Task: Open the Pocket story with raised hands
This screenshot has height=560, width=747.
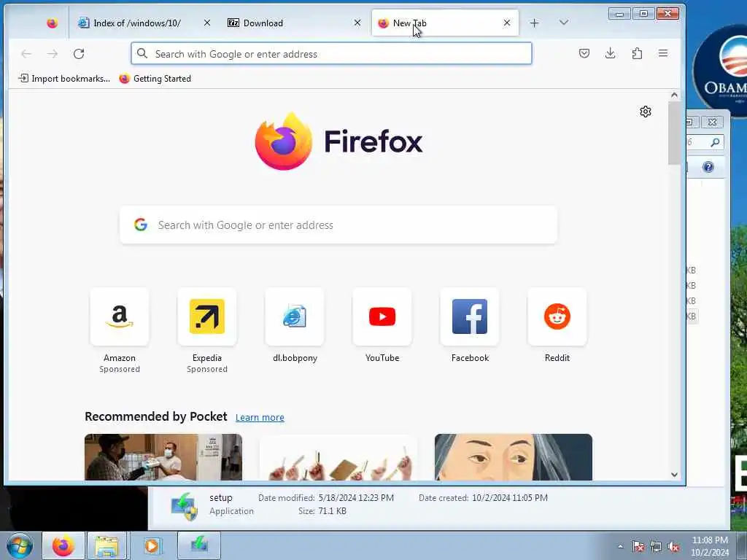Action: (338, 457)
